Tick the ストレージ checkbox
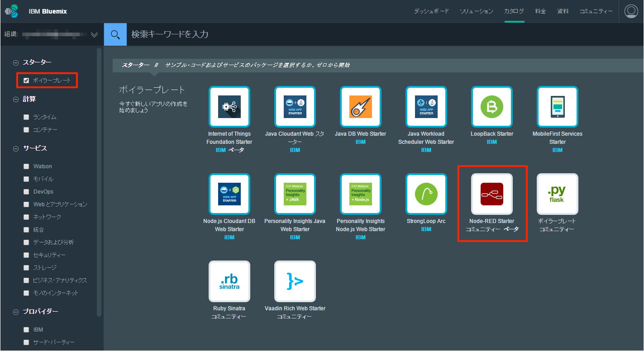 click(x=26, y=268)
